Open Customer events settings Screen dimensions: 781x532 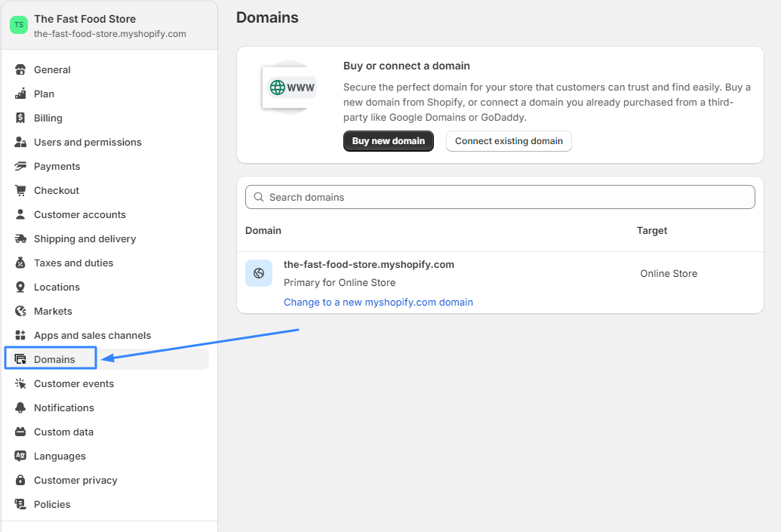(109, 383)
